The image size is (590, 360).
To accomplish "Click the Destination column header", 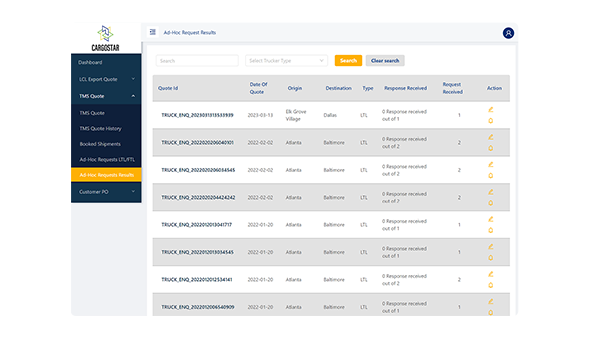I will pyautogui.click(x=338, y=88).
